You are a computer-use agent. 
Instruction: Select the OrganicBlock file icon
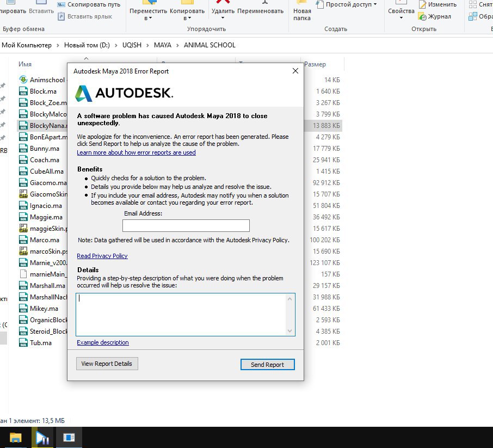point(23,320)
